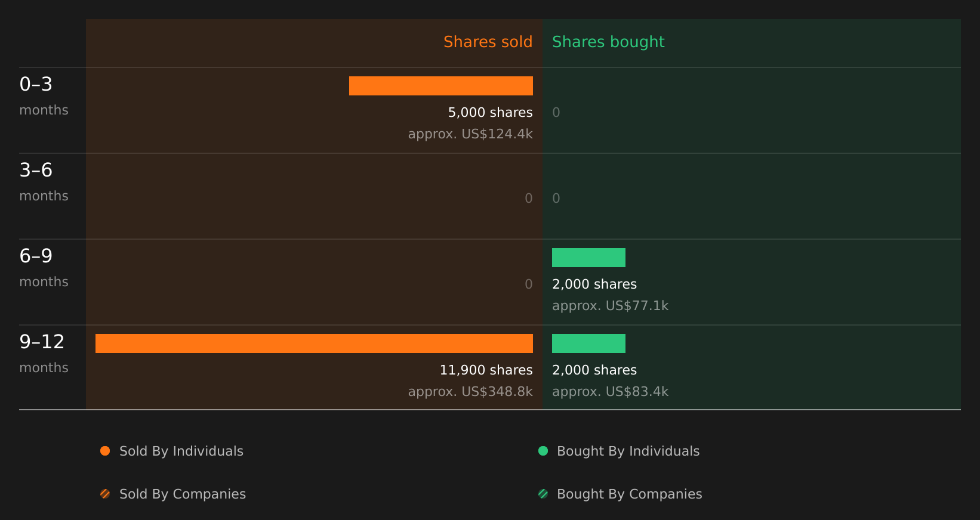The height and width of the screenshot is (520, 980).
Task: Click the 2,000 shares value in 6–9 months row
Action: click(594, 284)
